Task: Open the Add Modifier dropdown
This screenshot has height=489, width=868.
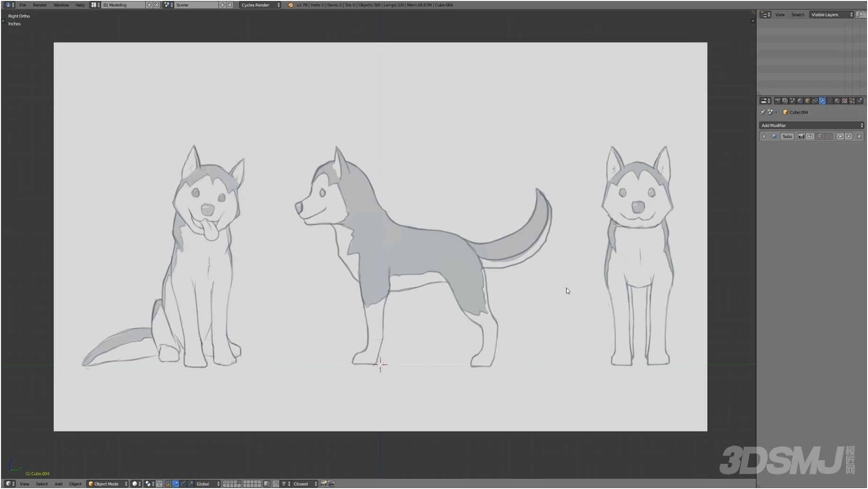Action: click(812, 125)
